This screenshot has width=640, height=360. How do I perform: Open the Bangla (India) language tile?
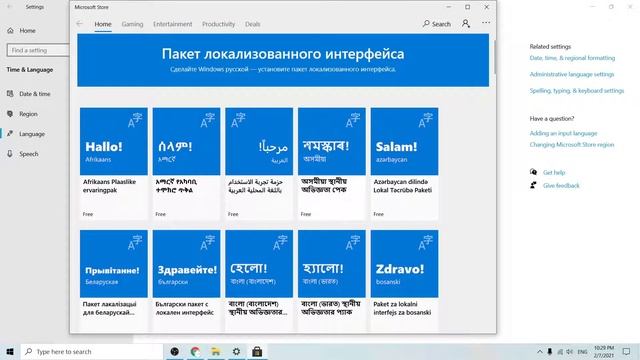pyautogui.click(x=332, y=281)
